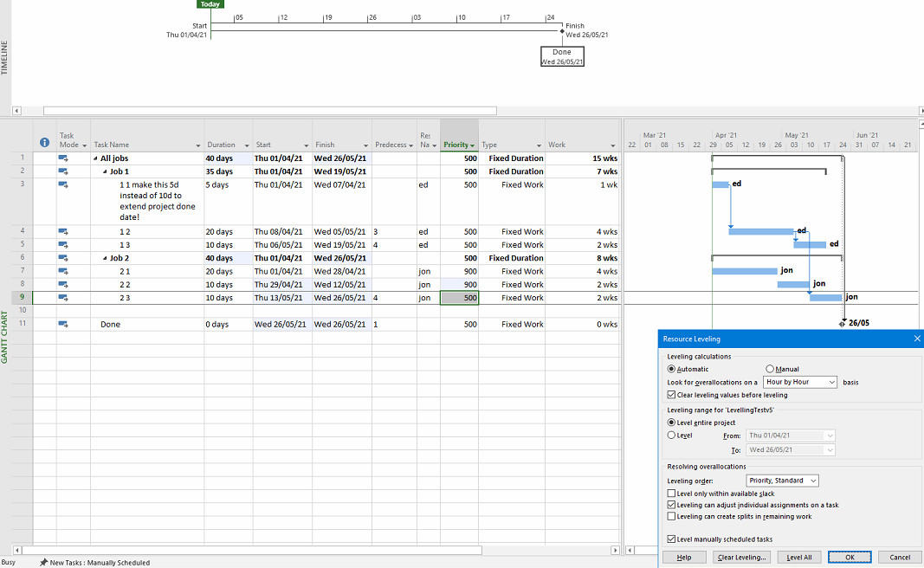Open the Start column filter arrow
Image resolution: width=924 pixels, height=568 pixels.
306,145
